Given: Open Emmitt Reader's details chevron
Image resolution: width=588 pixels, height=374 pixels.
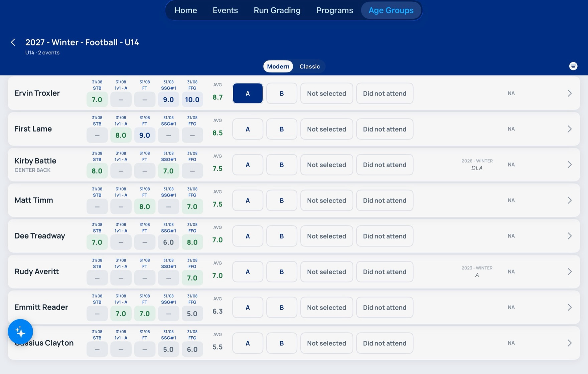Looking at the screenshot, I should pyautogui.click(x=570, y=308).
